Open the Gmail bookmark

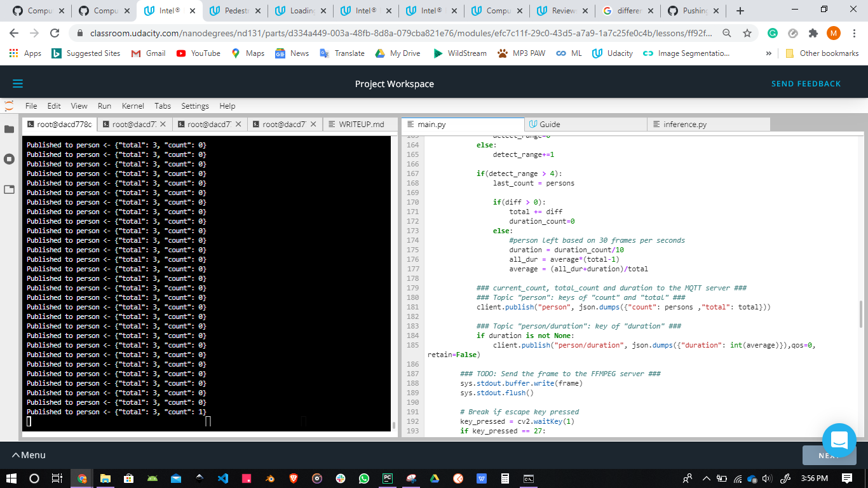pos(149,53)
